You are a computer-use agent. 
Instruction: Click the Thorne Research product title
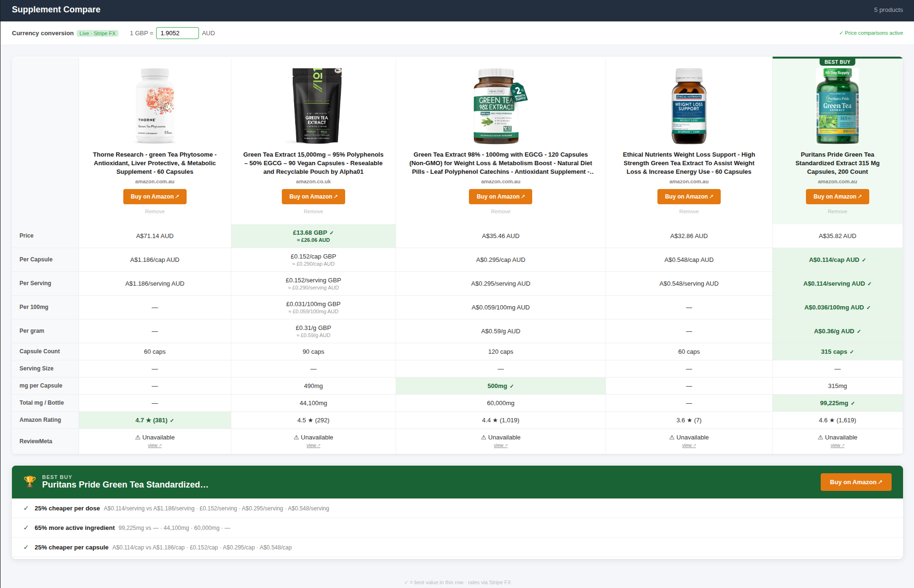tap(155, 163)
